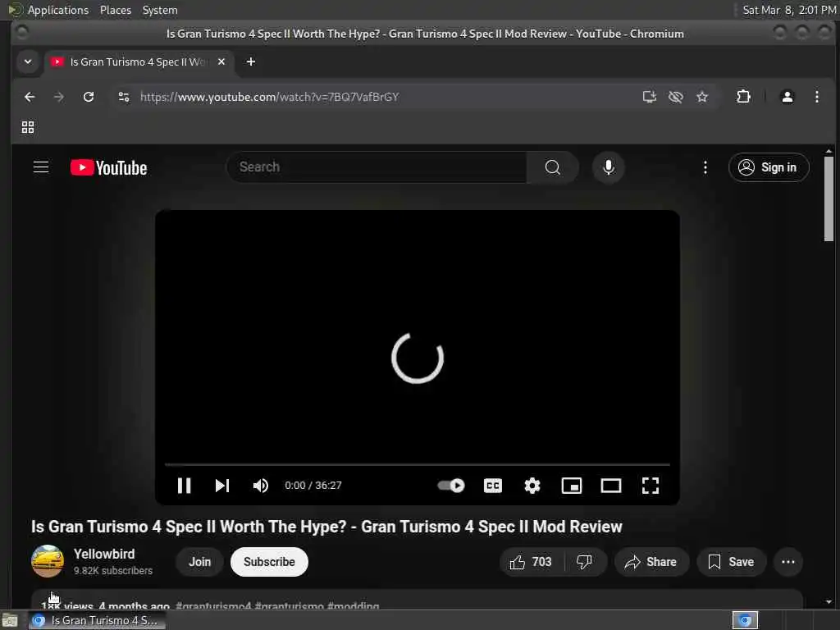This screenshot has width=840, height=630.
Task: Install app icon in address bar
Action: coord(650,97)
